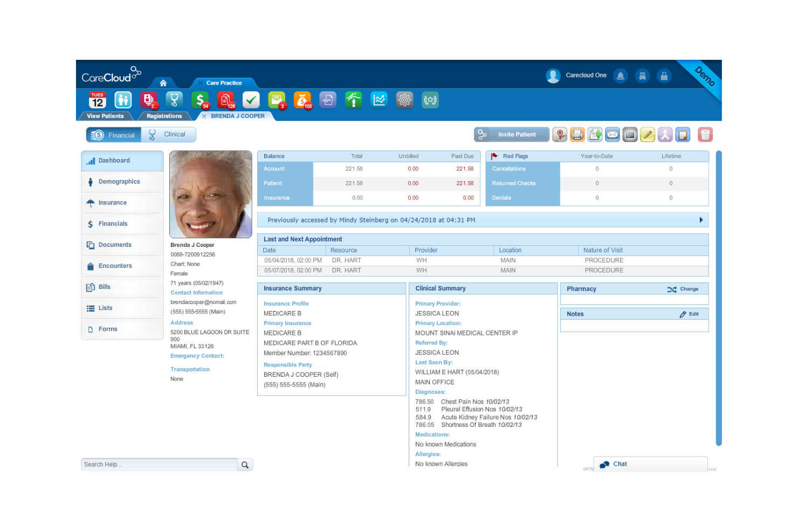Open the red documents icon beside the patients icon

pos(148,100)
